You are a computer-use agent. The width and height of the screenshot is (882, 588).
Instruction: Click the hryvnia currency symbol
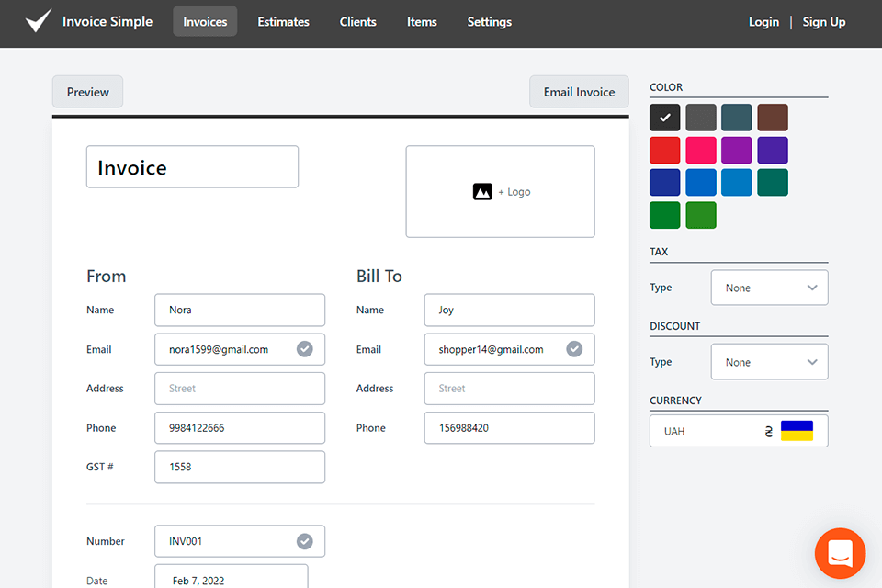pos(768,432)
